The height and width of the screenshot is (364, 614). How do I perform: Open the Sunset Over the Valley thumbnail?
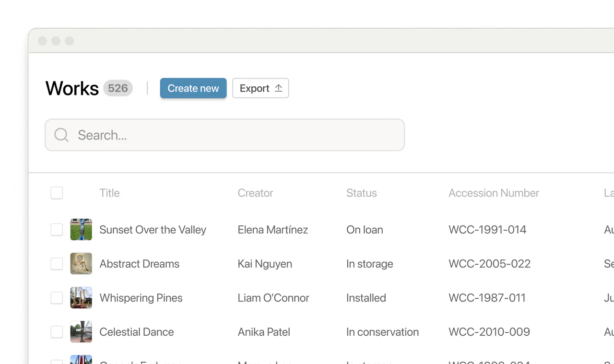81,230
